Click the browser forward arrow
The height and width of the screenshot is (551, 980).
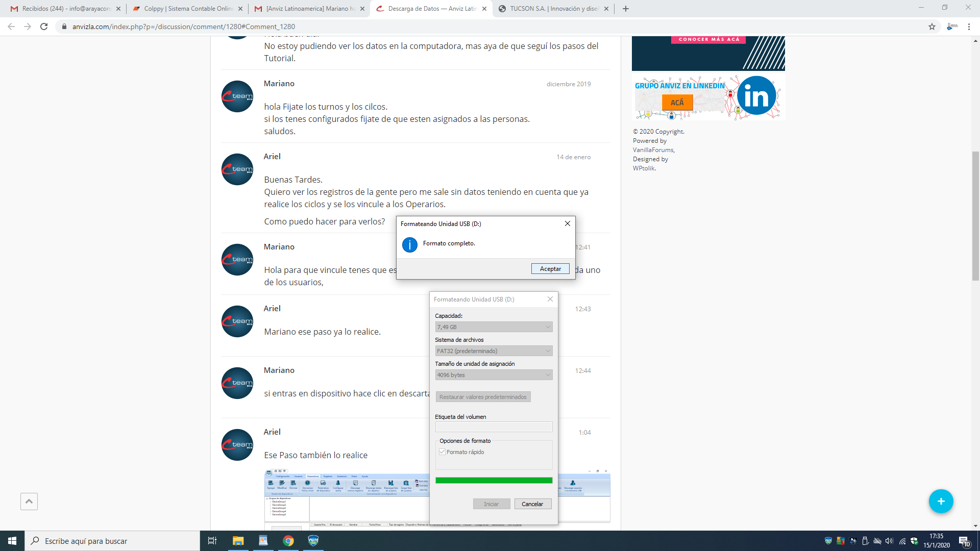pyautogui.click(x=28, y=27)
